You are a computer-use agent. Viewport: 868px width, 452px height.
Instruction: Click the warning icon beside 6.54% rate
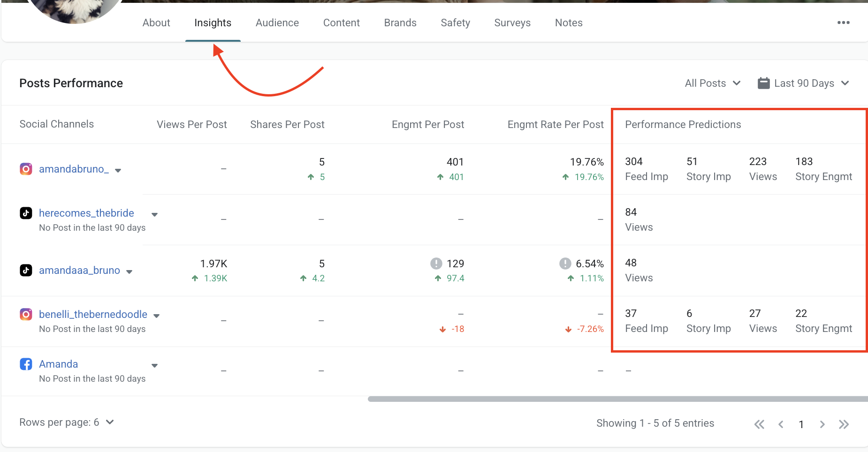point(565,264)
